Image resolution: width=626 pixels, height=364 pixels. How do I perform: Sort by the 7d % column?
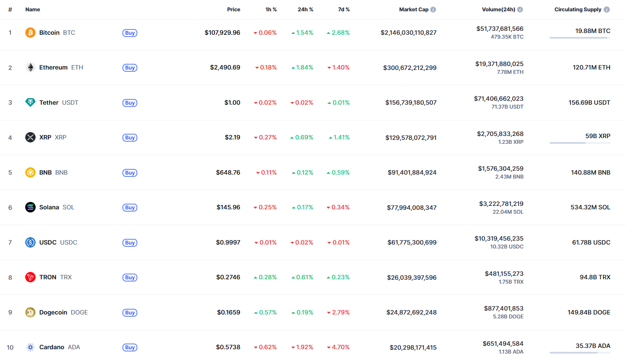pos(343,10)
